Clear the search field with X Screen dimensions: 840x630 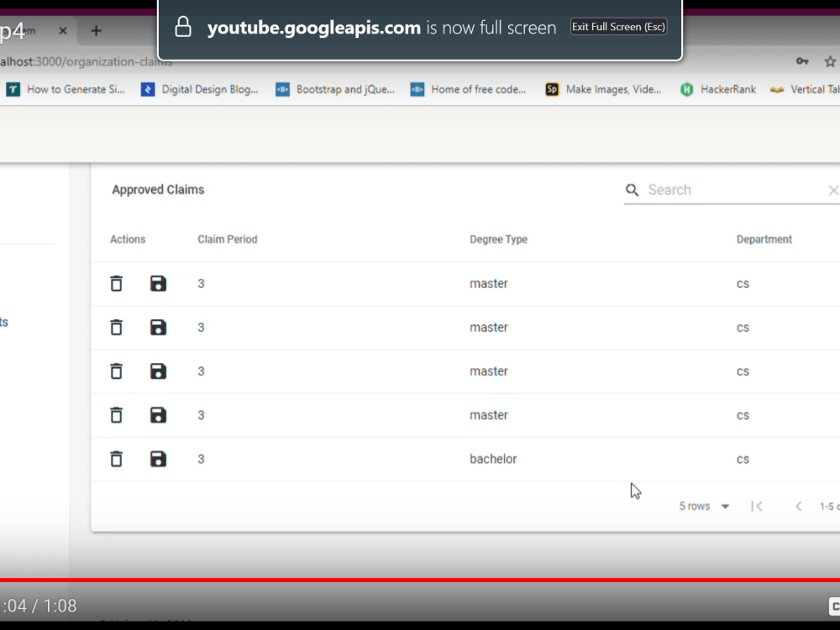point(833,190)
